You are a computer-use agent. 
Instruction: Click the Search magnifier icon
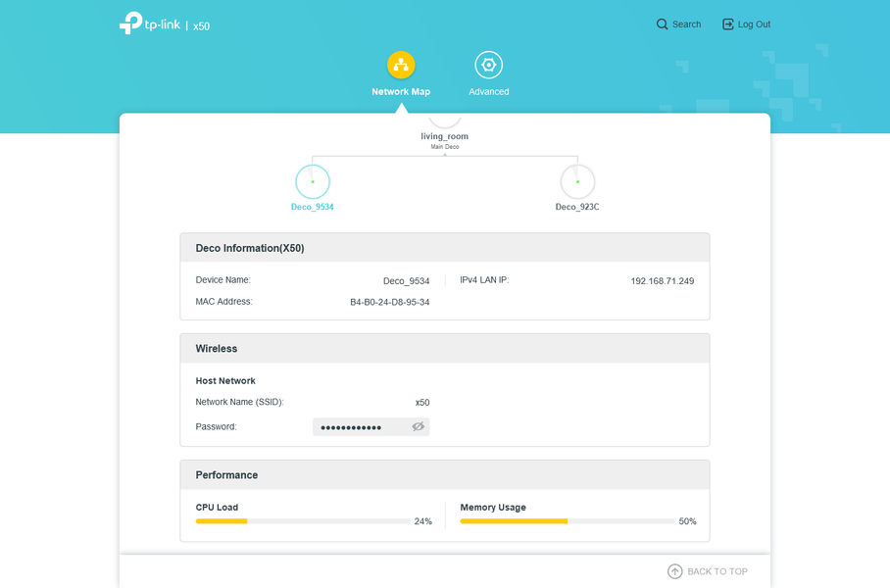[x=662, y=24]
